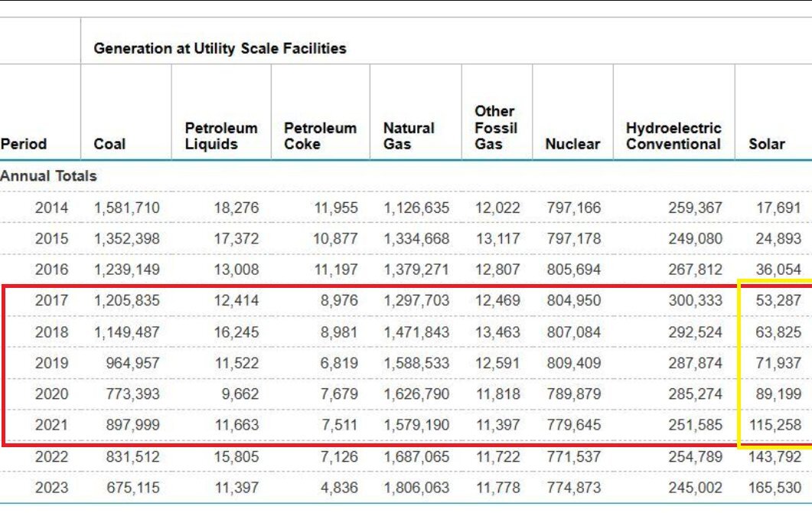This screenshot has height=513, width=812.
Task: Click the Nuclear column header
Action: [572, 144]
